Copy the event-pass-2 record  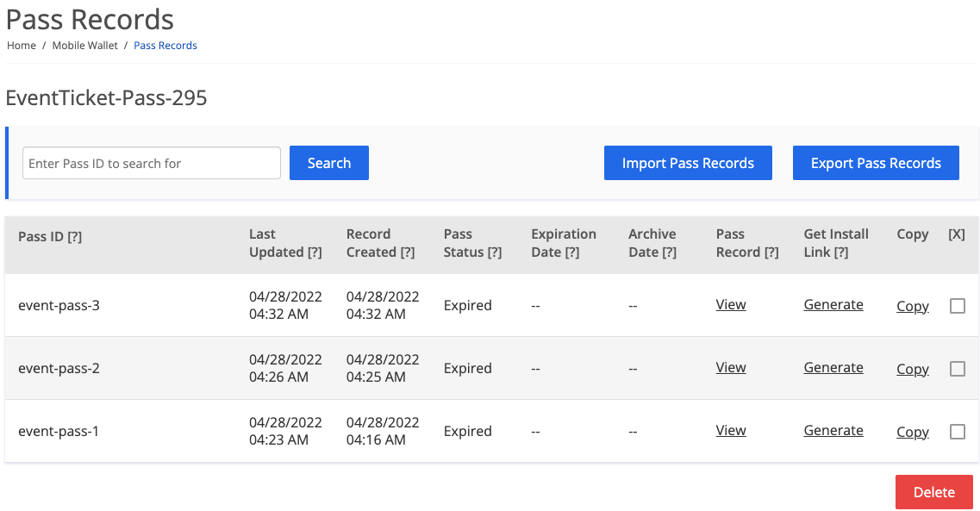[x=912, y=370]
